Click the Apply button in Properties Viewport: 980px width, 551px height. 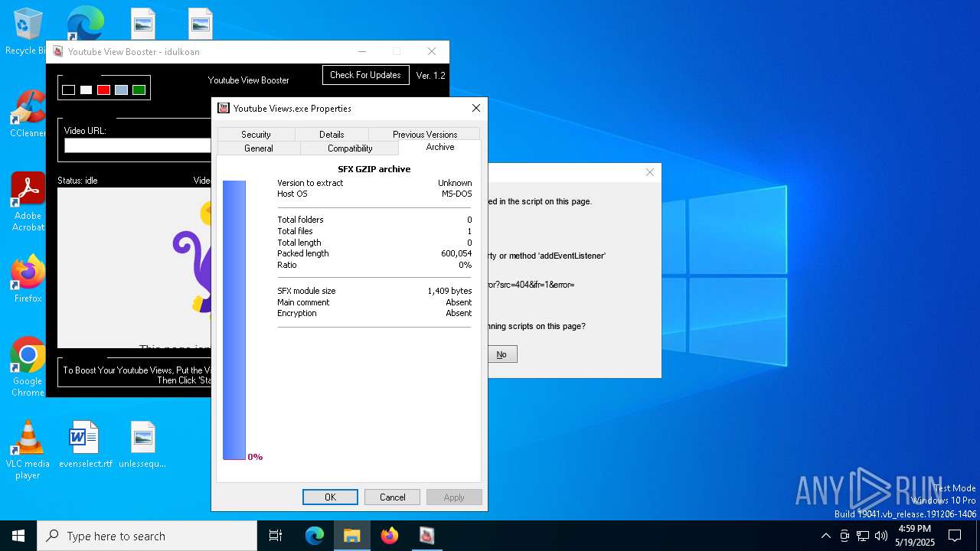454,497
